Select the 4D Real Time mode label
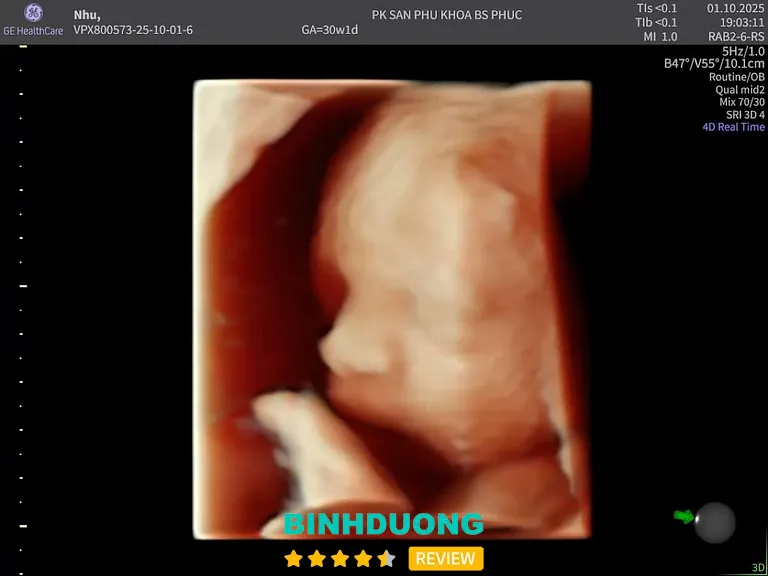Viewport: 768px width, 576px height. click(733, 127)
